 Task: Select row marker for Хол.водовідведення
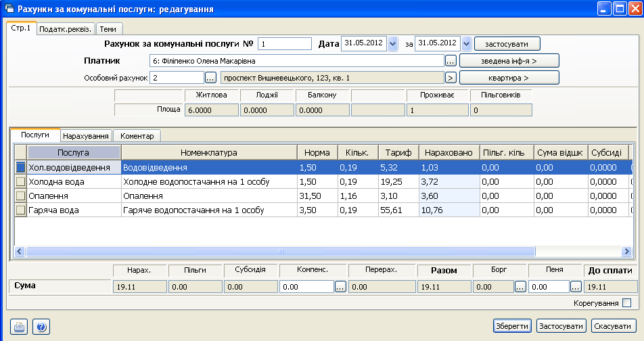click(x=20, y=167)
